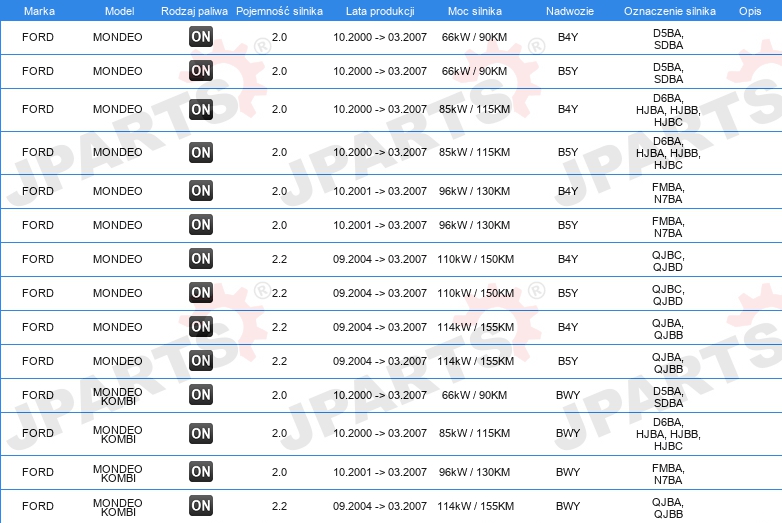Choose the ON icon in the 114kW B4Y row
The width and height of the screenshot is (782, 523).
click(201, 327)
